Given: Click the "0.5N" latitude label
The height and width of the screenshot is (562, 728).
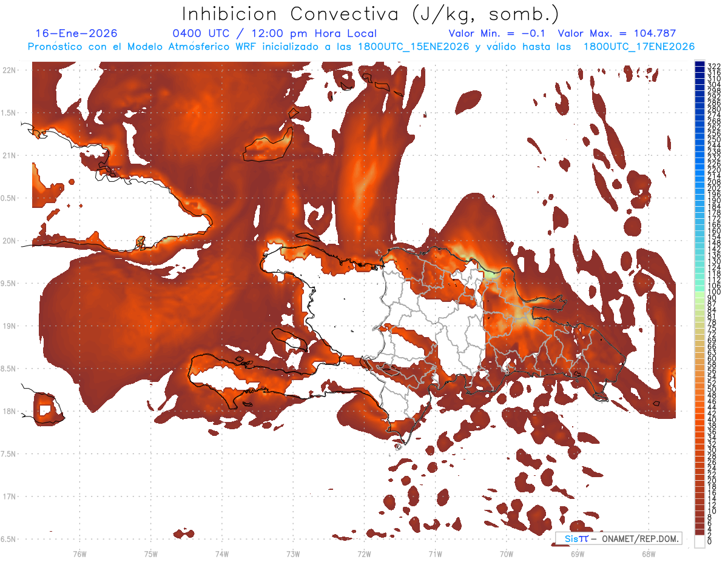Looking at the screenshot, I should point(8,198).
